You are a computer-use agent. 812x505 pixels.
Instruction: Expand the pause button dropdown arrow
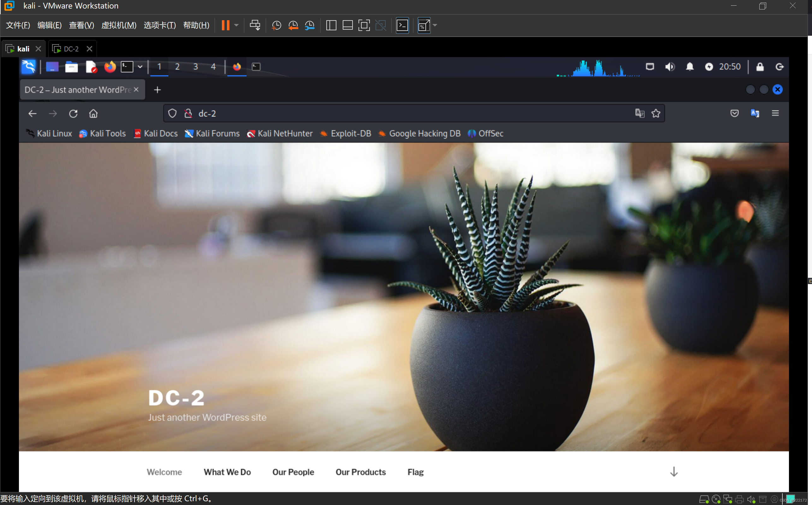click(236, 25)
